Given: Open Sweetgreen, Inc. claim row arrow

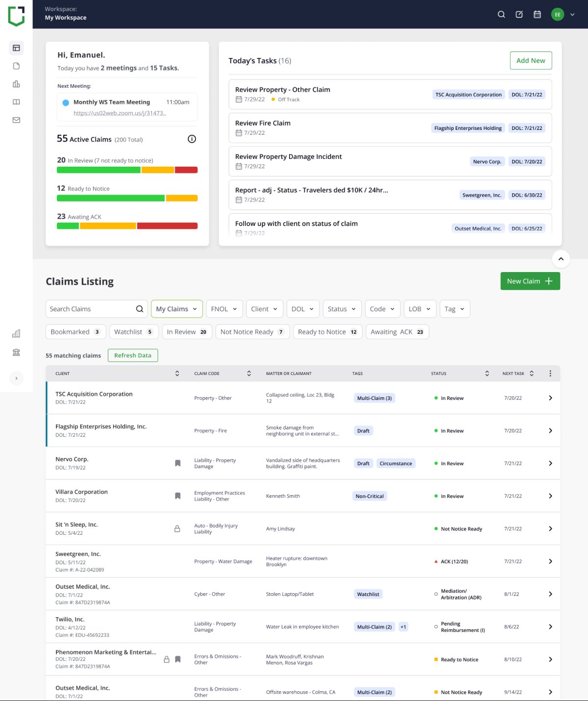Looking at the screenshot, I should tap(550, 561).
